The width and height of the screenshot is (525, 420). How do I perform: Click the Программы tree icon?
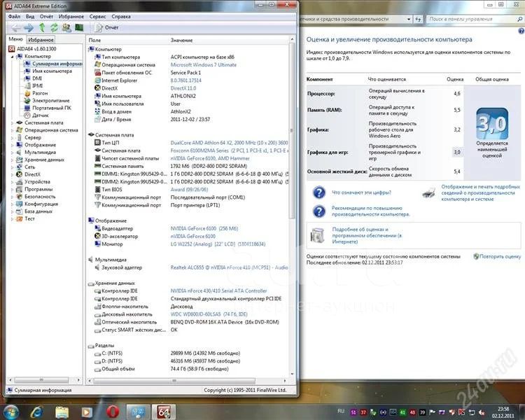click(20, 189)
